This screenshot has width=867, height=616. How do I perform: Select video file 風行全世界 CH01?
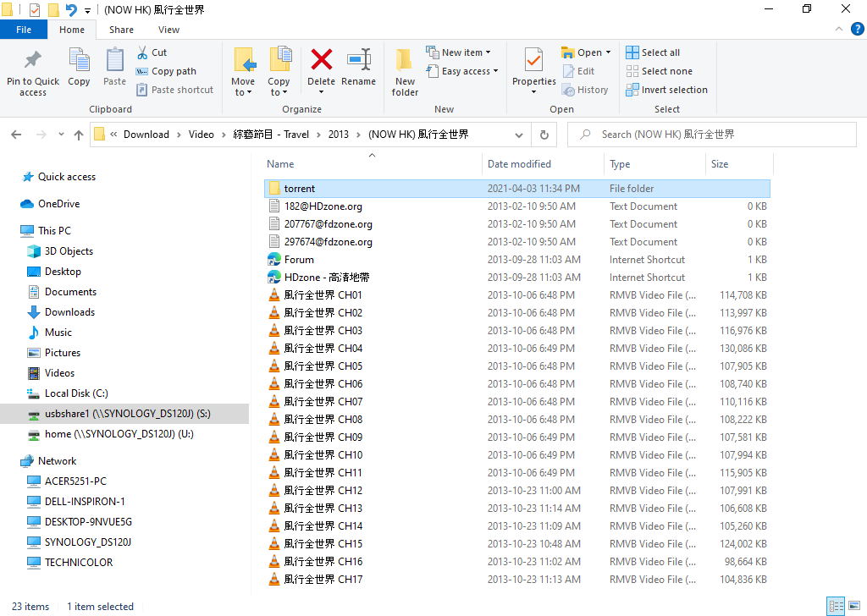(x=517, y=295)
